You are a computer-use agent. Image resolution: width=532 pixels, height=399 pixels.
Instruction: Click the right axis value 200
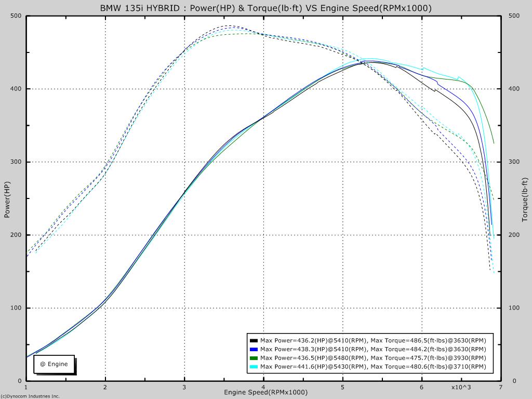click(x=514, y=235)
